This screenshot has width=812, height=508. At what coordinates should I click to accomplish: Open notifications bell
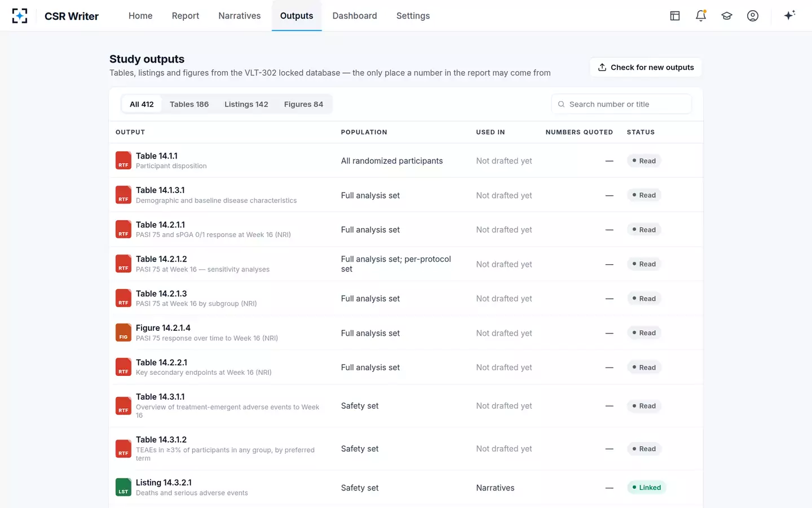[x=701, y=16]
